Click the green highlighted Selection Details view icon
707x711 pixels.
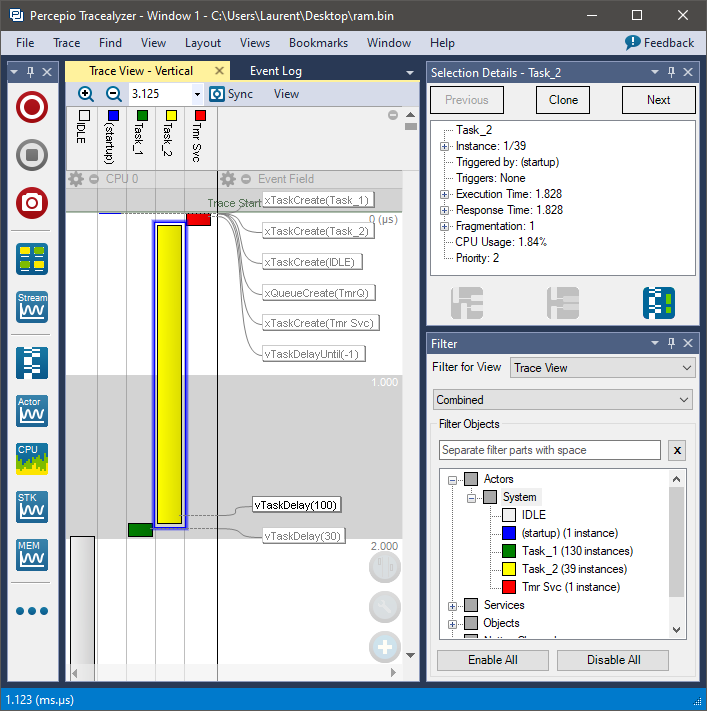pyautogui.click(x=658, y=303)
